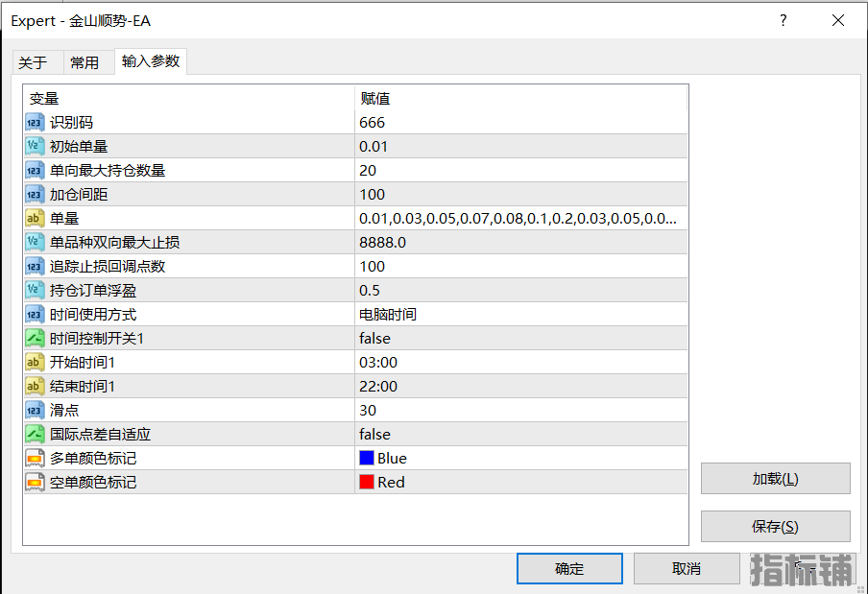Click the integer icon beside 滑点
Viewport: 868px width, 594px height.
pyautogui.click(x=35, y=410)
